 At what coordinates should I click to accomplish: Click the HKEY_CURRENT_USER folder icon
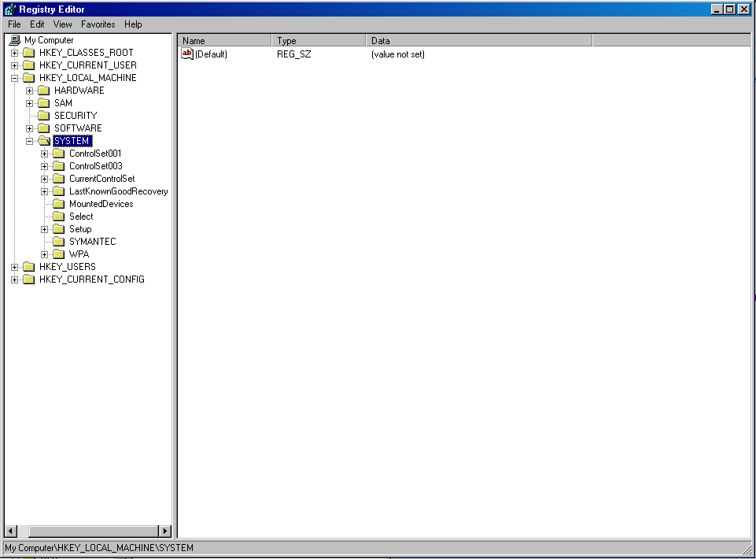pyautogui.click(x=29, y=65)
